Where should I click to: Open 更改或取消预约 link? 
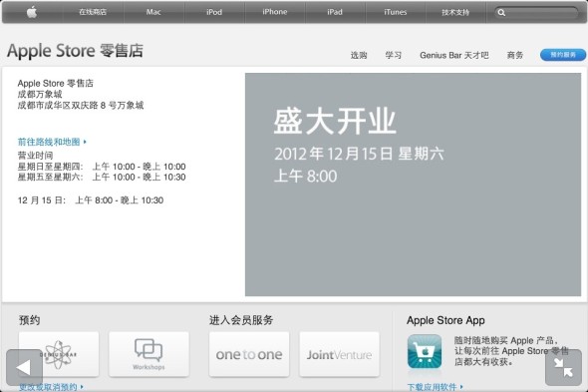[x=51, y=387]
